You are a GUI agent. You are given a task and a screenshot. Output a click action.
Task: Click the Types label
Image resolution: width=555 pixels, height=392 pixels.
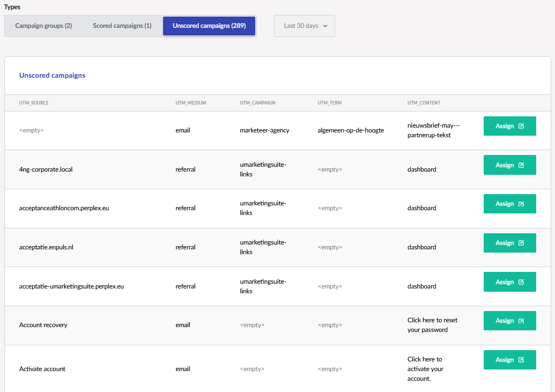tap(12, 7)
